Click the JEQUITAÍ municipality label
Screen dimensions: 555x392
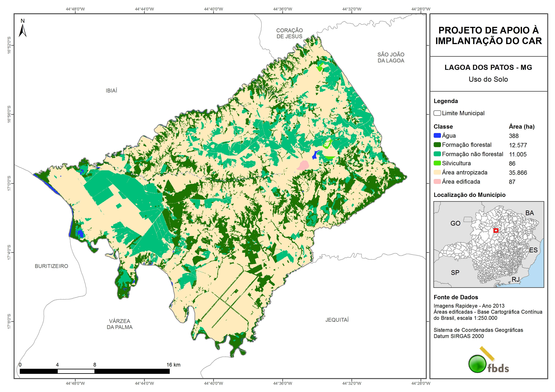click(x=337, y=320)
